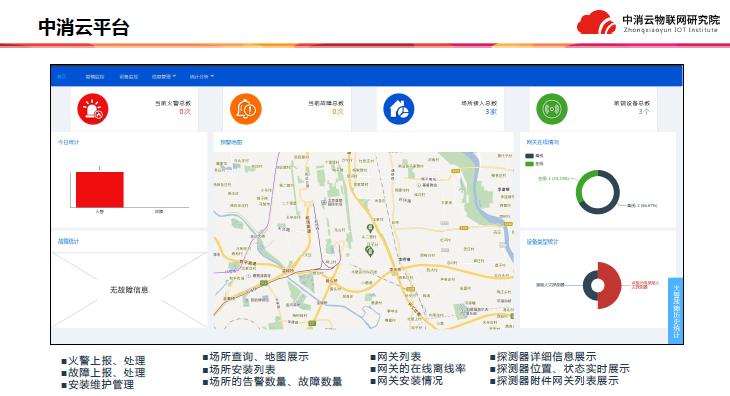Toggle the dark offline legend entry

[x=534, y=156]
